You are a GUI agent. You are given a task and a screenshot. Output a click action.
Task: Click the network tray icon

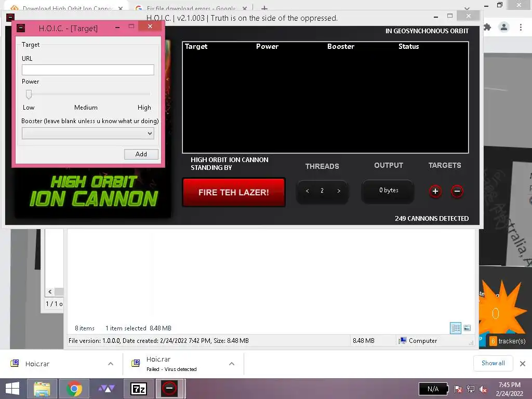point(471,389)
